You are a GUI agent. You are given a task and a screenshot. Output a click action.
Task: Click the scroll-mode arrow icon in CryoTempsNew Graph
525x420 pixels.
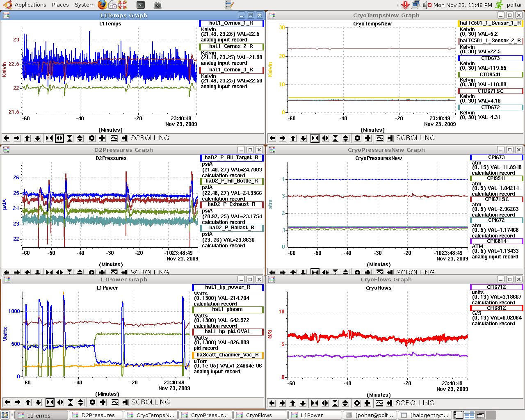[x=390, y=138]
